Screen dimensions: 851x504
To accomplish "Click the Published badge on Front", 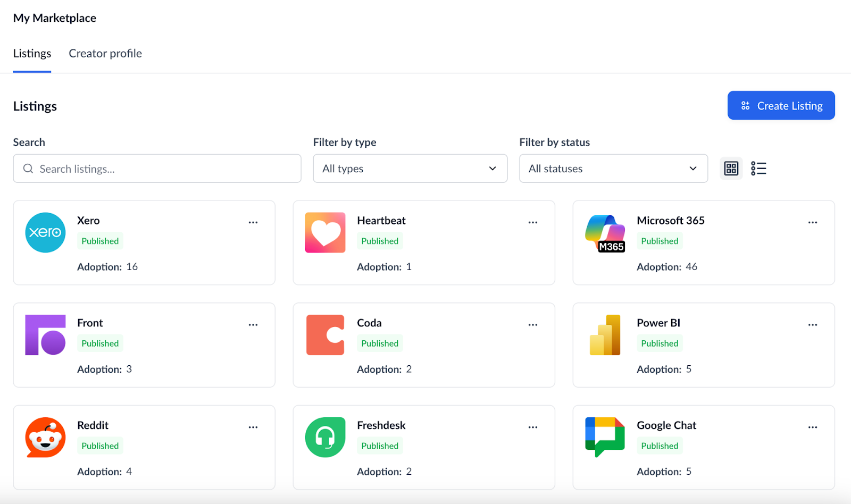I will pyautogui.click(x=100, y=343).
